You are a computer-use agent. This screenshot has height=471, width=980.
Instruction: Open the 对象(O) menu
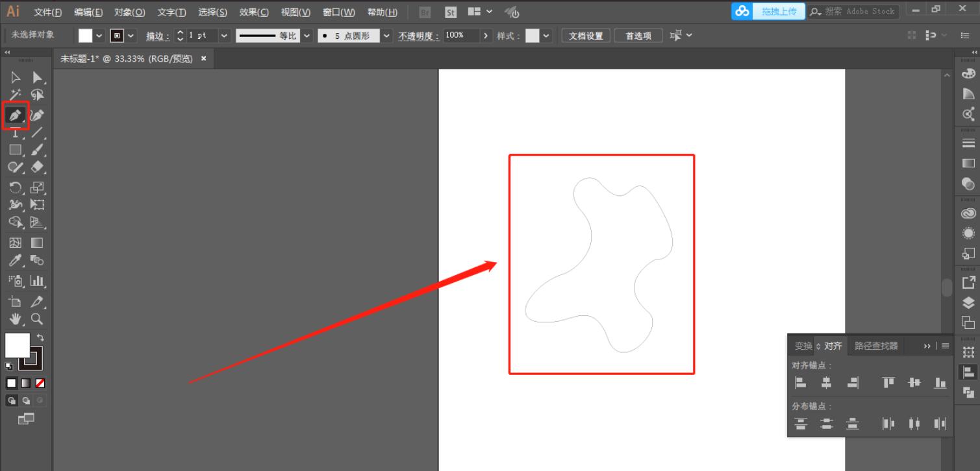129,12
